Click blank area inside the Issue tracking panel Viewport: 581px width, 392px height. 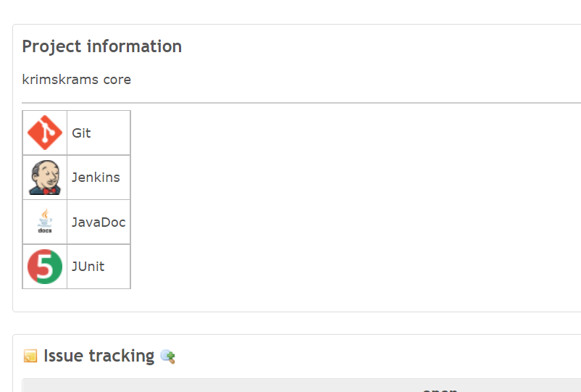click(x=370, y=356)
